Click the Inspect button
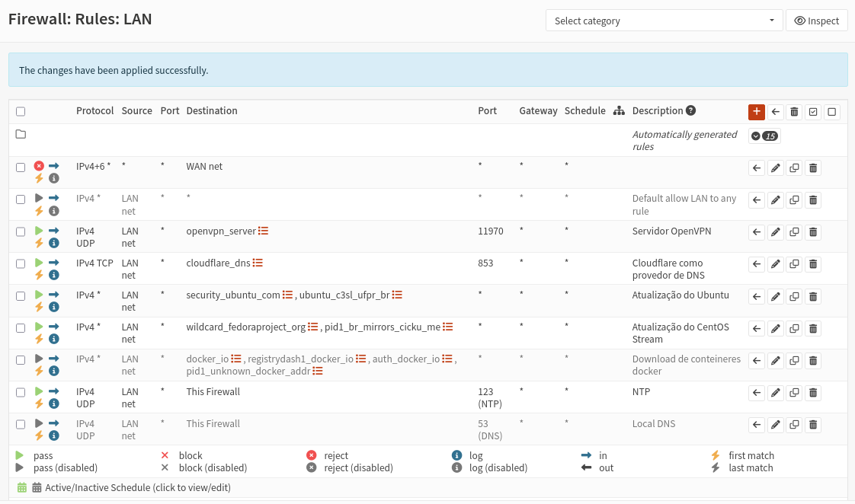855x504 pixels. 816,21
